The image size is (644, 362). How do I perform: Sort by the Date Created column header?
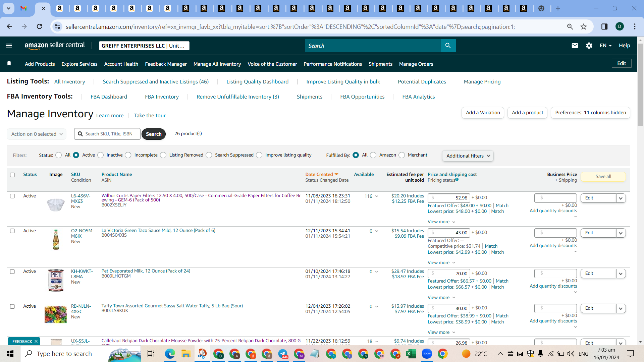coord(322,174)
